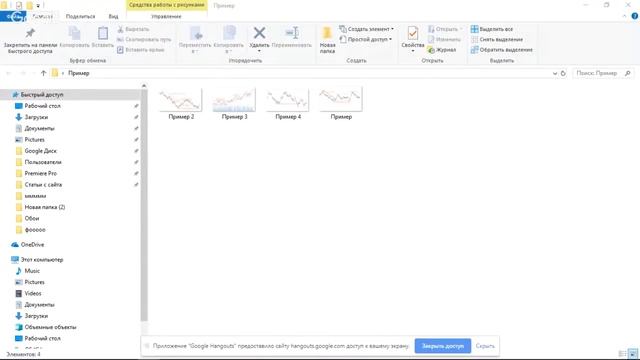Viewport: 640px width, 360px height.
Task: Open the help question mark icon
Action: (635, 16)
